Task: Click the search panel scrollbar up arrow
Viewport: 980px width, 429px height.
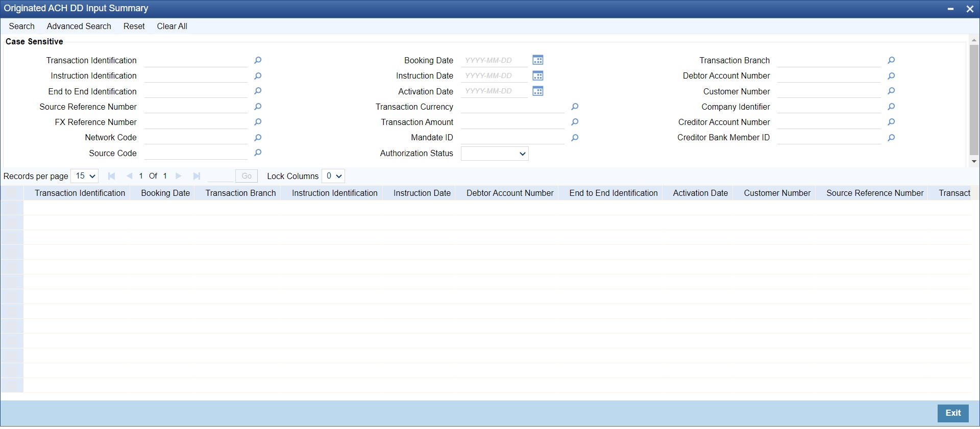Action: click(974, 40)
